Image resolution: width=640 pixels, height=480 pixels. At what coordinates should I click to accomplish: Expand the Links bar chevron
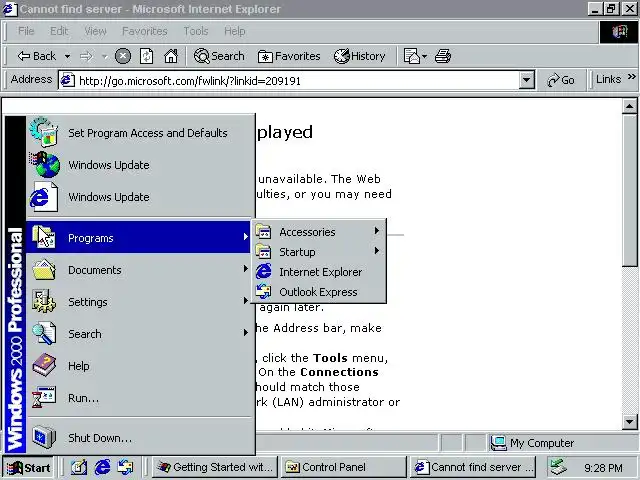coord(631,77)
